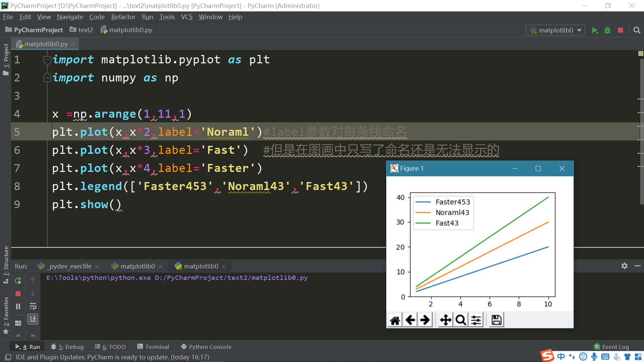Toggle scroll to end in Run console
The image size is (644, 362).
click(33, 319)
